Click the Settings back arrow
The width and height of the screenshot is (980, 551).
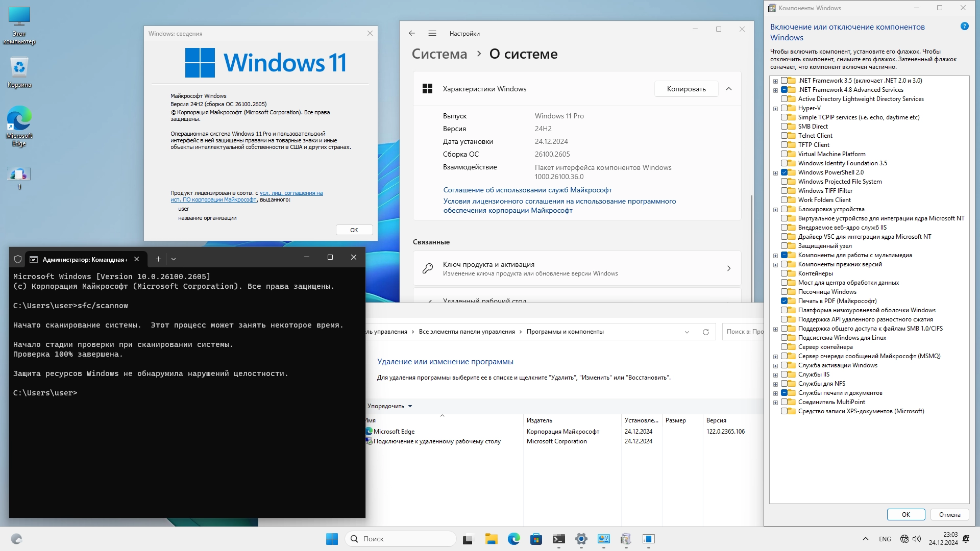click(x=412, y=34)
